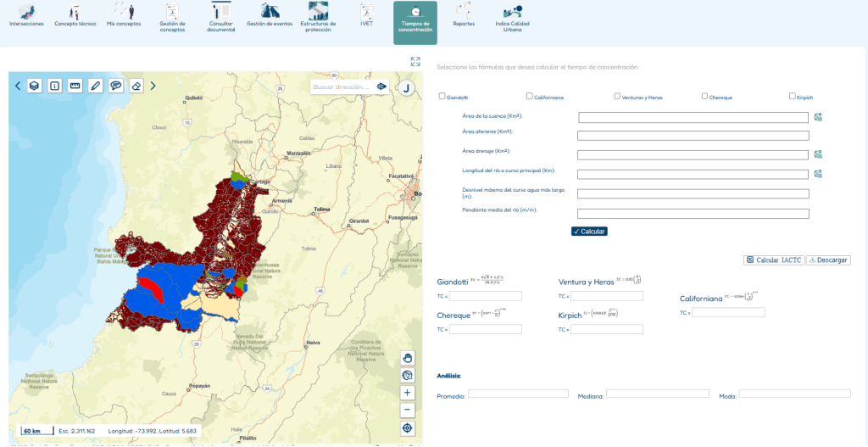
Task: Open Gestión de eventos
Action: click(x=270, y=16)
